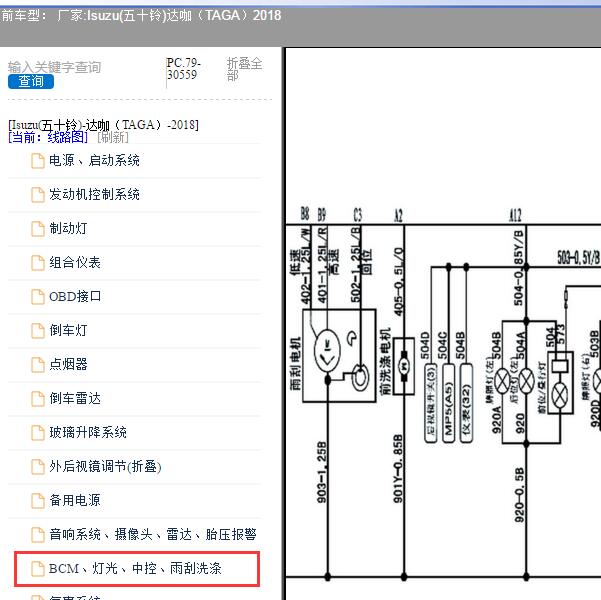Click the page icon beside 点烟器
The width and height of the screenshot is (601, 600).
(x=38, y=365)
